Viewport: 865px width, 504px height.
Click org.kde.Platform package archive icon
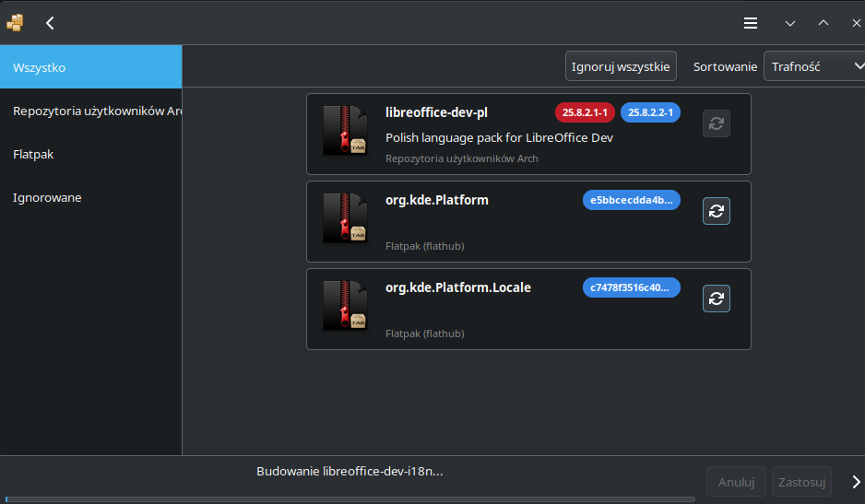345,217
